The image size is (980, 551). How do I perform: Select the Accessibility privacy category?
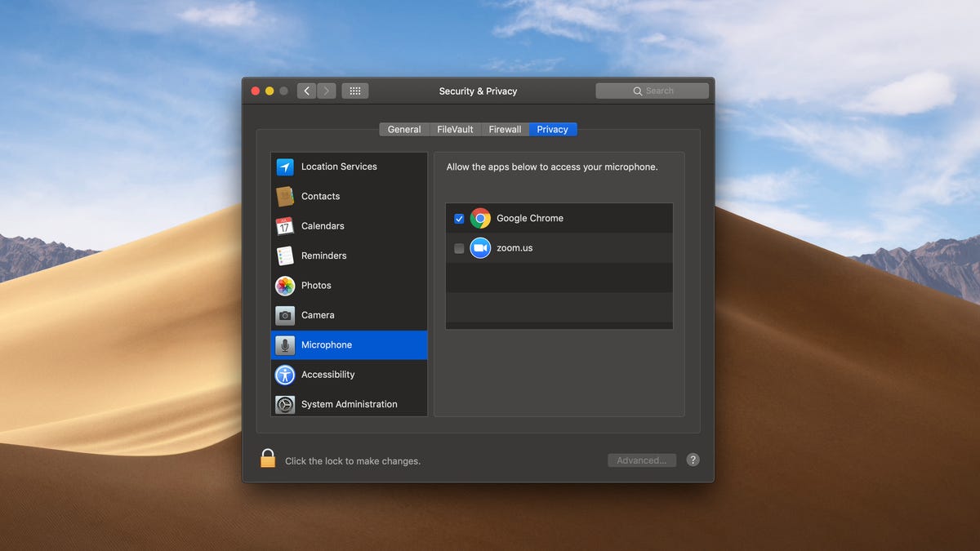coord(328,374)
